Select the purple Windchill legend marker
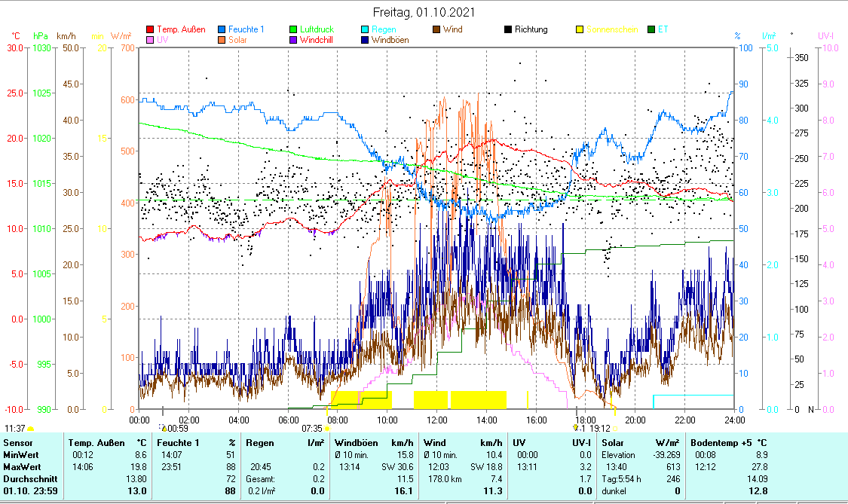 tap(293, 40)
